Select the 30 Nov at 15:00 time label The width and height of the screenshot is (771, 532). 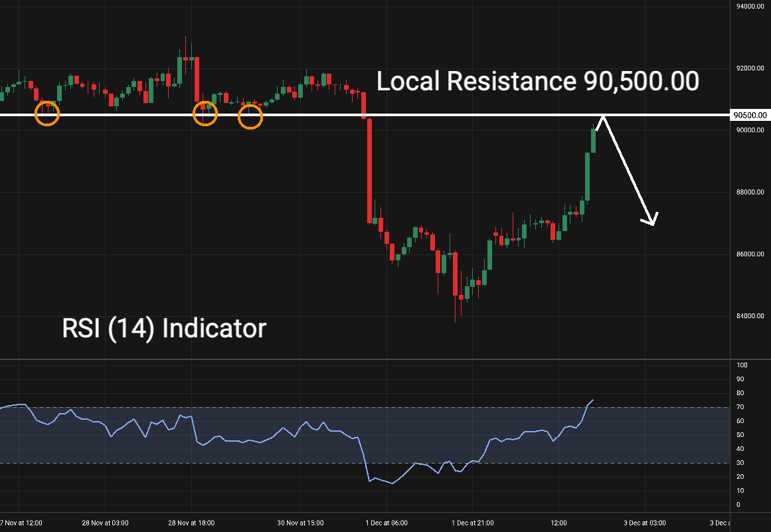[x=300, y=523]
